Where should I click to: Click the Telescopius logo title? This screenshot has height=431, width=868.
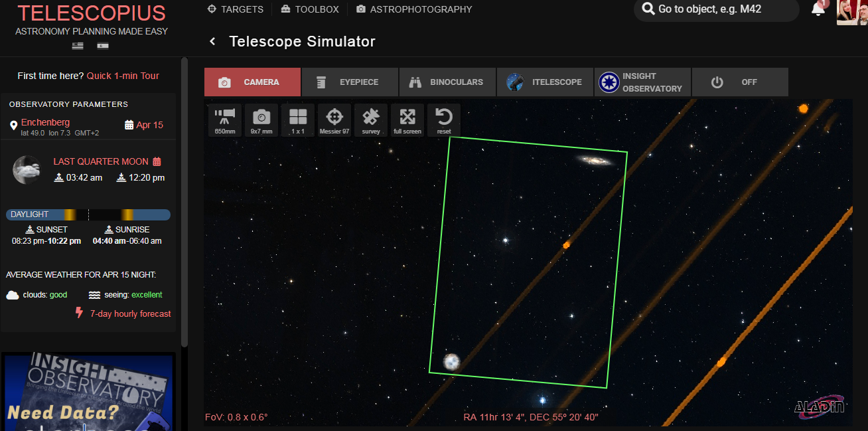coord(92,13)
